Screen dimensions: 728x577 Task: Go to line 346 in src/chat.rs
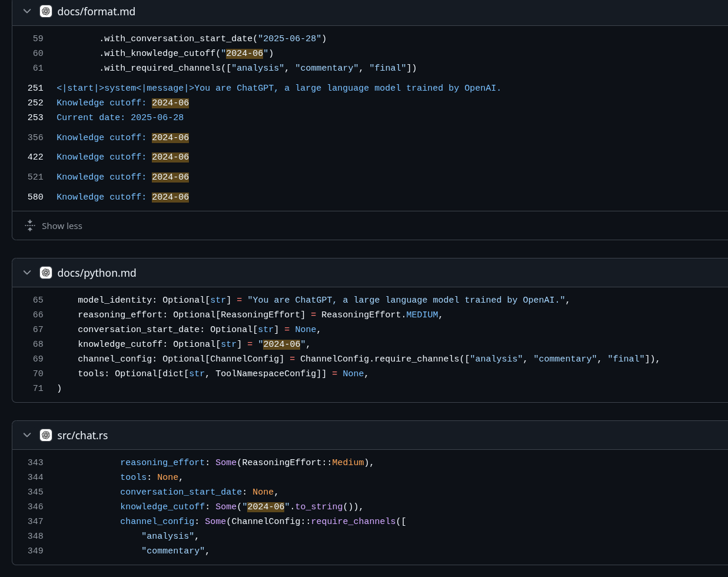(x=35, y=506)
